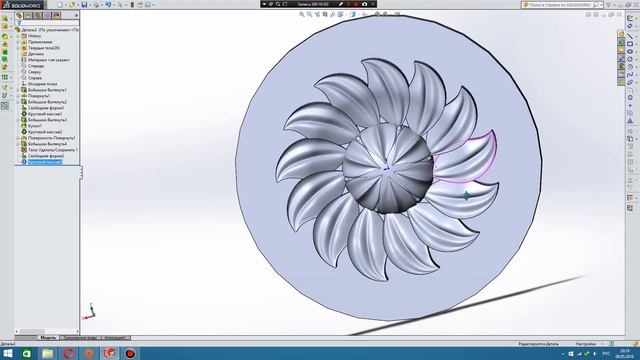This screenshot has height=360, width=640.
Task: Click the pencil icon in recorder bar
Action: 340,4
